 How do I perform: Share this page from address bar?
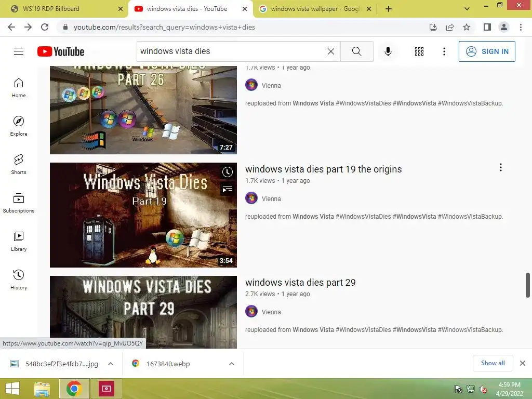pos(450,27)
